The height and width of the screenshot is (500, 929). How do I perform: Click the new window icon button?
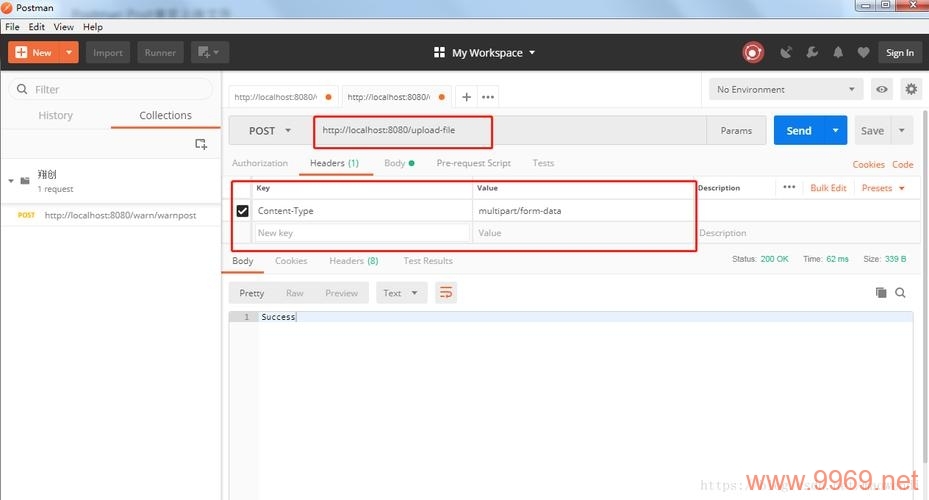click(x=209, y=52)
